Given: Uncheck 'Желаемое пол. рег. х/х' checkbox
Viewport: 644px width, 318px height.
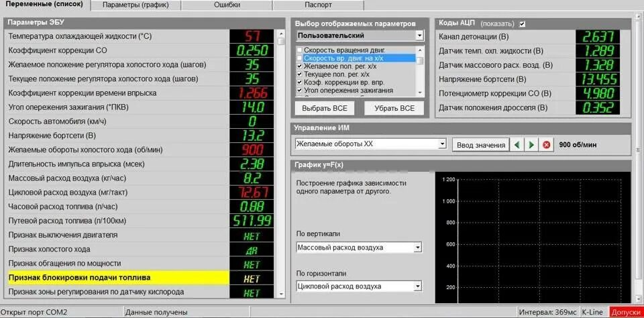Looking at the screenshot, I should (299, 66).
